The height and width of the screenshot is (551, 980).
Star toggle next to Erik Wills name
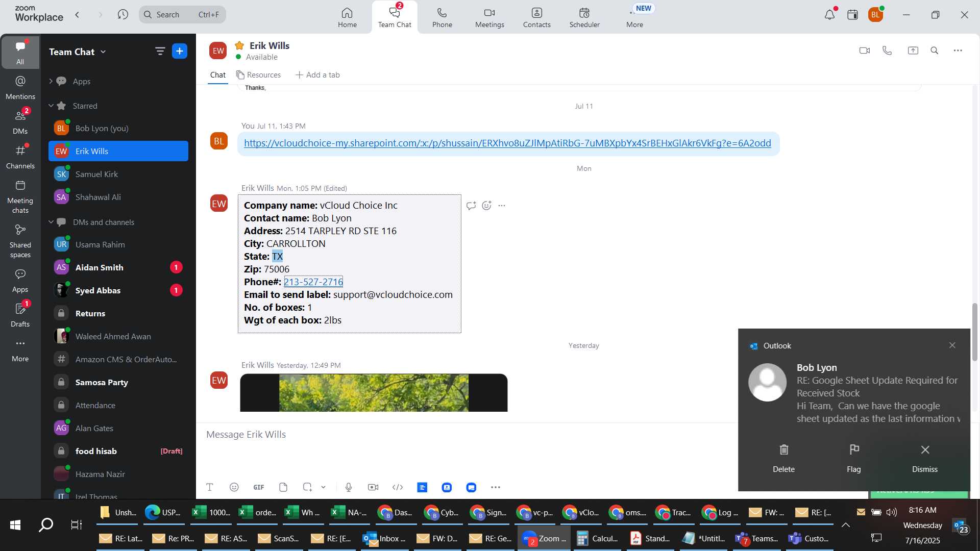pyautogui.click(x=239, y=45)
